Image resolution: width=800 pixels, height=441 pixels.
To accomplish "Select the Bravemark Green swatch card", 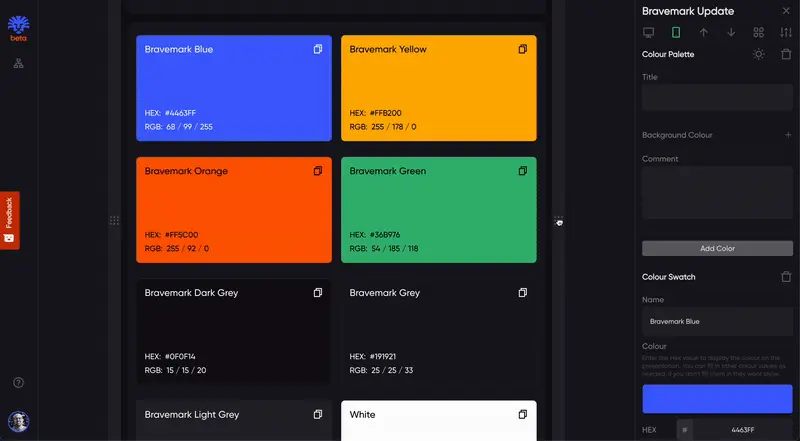I will (x=439, y=210).
